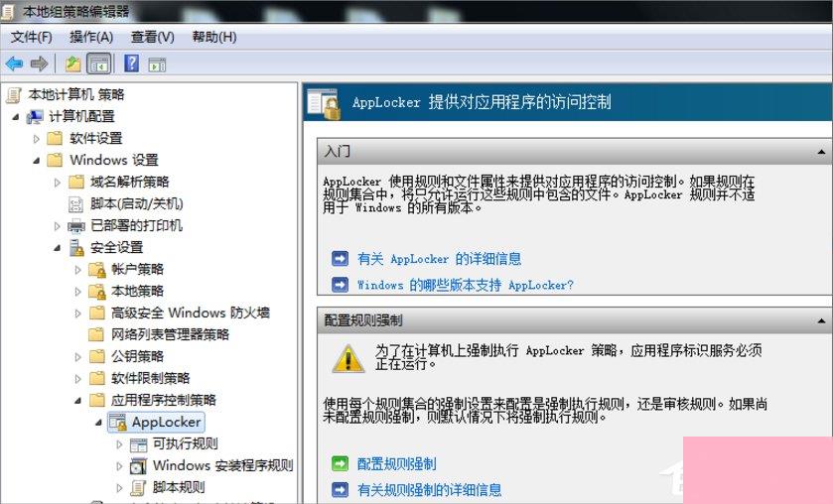The height and width of the screenshot is (504, 833).
Task: Click the yellow warning triangle icon
Action: point(347,359)
